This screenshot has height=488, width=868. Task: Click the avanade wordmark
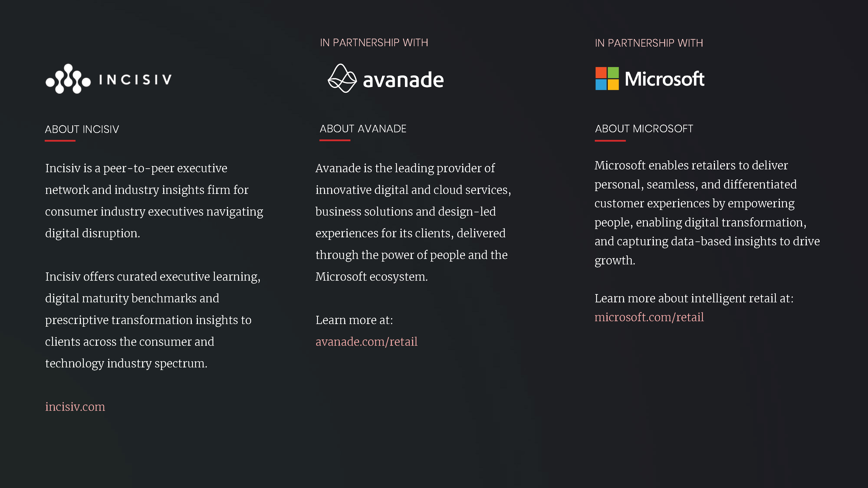(x=403, y=80)
